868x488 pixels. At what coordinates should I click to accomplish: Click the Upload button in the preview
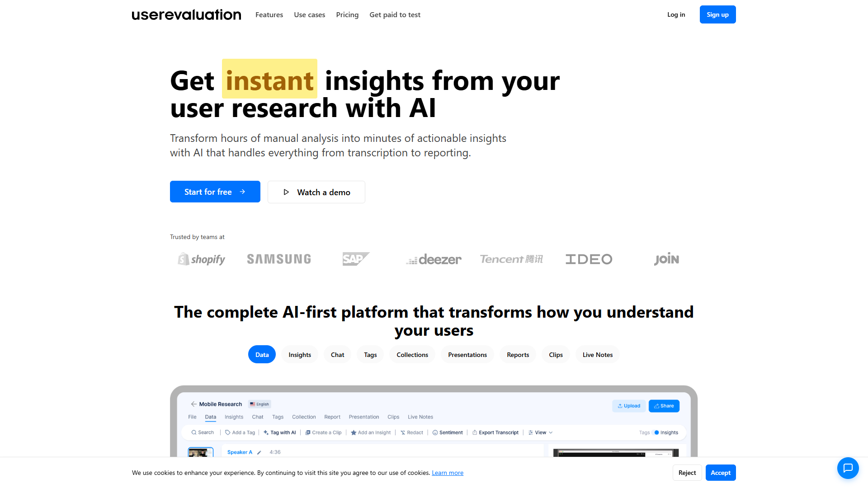pos(629,406)
